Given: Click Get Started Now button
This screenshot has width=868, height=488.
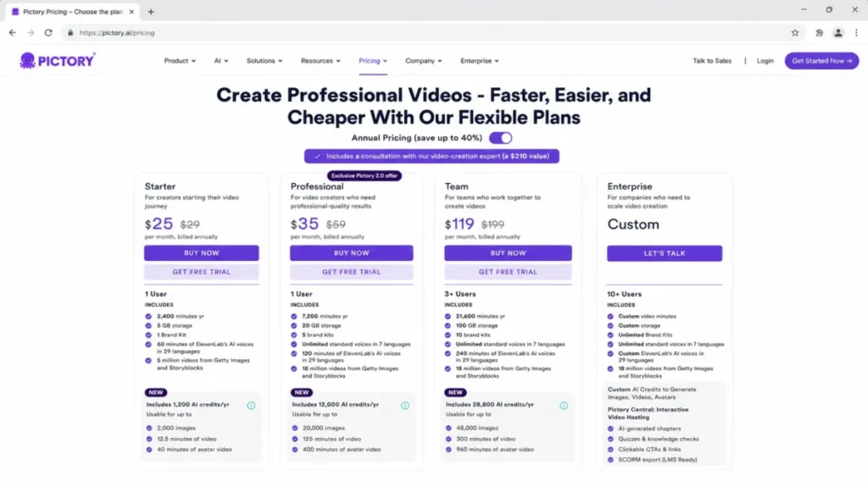Looking at the screenshot, I should coord(821,61).
